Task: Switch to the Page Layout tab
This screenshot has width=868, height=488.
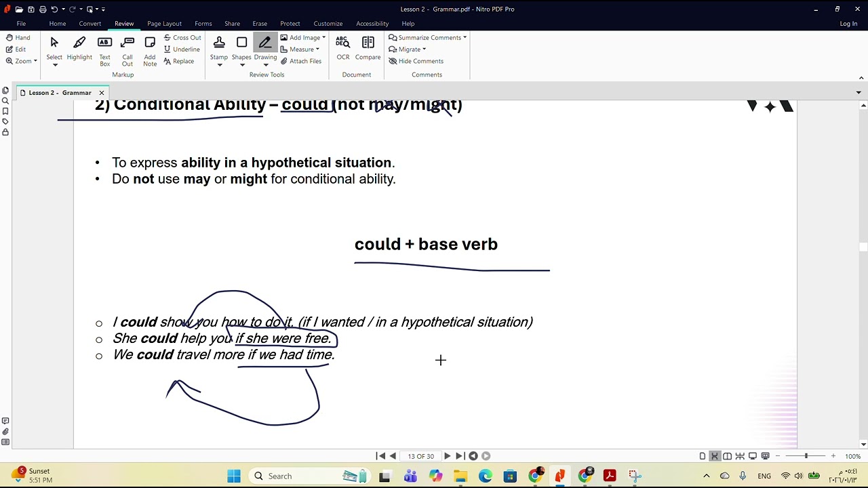Action: coord(164,24)
